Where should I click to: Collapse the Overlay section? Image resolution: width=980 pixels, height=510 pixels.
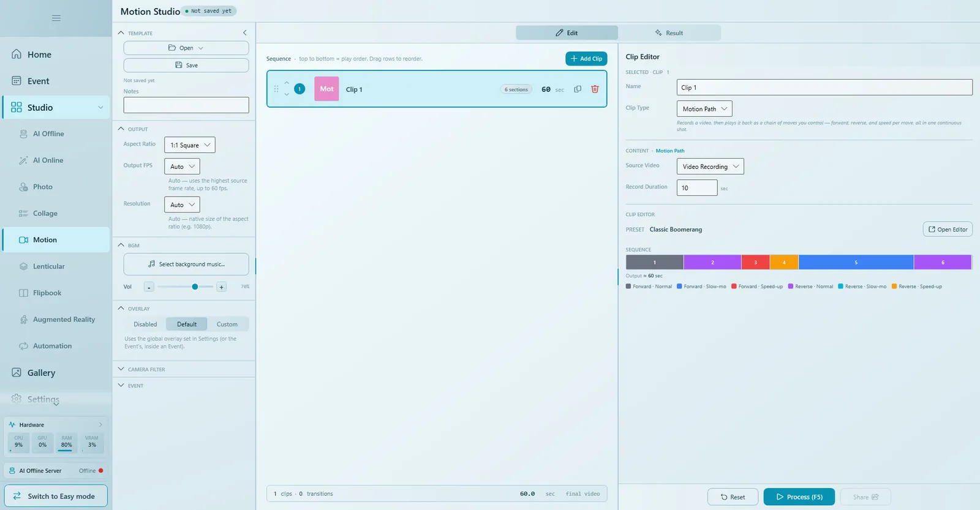point(121,309)
